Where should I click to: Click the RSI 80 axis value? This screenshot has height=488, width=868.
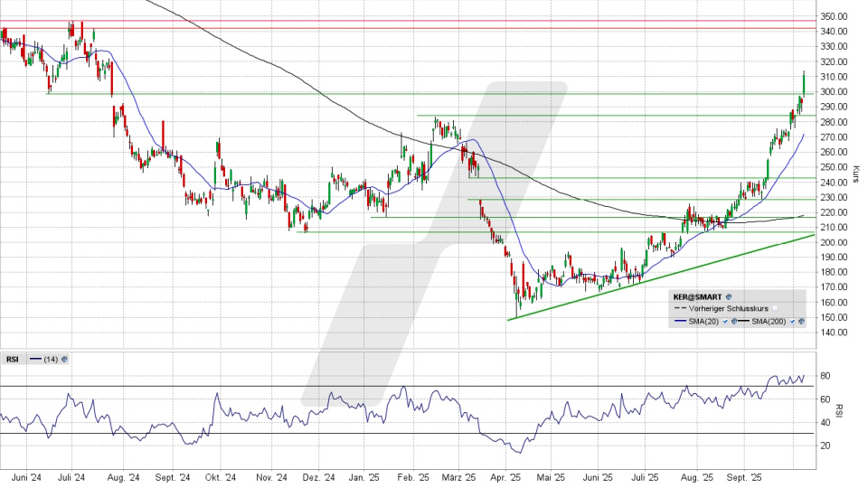coord(826,376)
